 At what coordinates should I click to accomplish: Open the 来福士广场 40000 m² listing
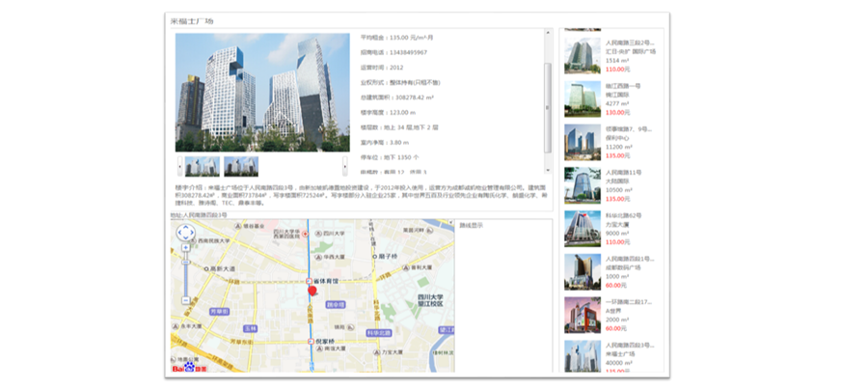[611, 356]
